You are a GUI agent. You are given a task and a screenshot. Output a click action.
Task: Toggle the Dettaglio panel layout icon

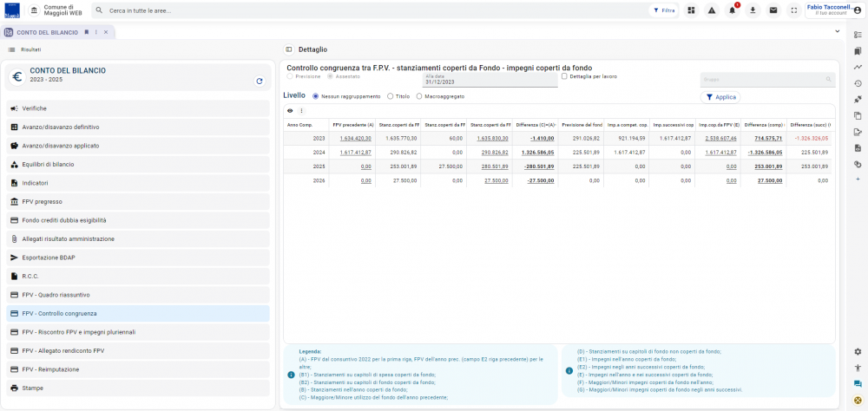click(x=288, y=49)
